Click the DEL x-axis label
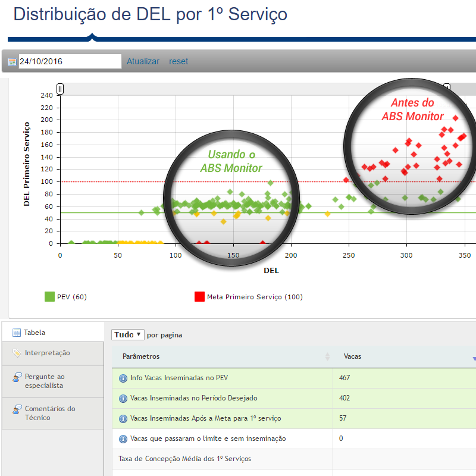Screen dimensions: 476x476 (271, 271)
